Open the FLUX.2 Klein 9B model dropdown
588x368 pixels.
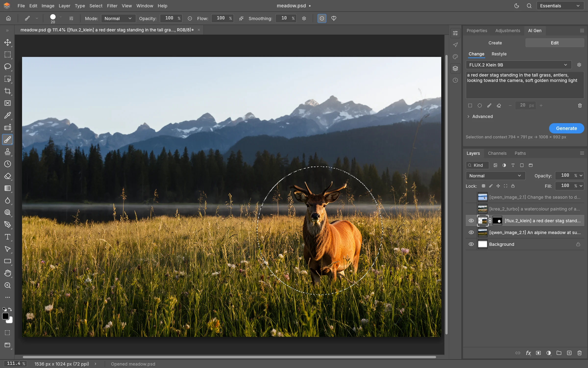[518, 65]
